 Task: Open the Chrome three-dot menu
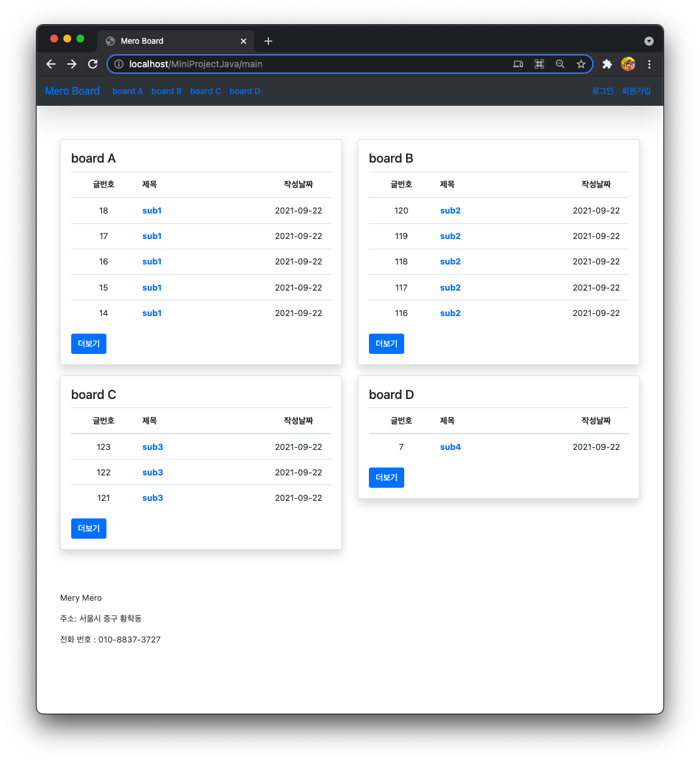649,64
